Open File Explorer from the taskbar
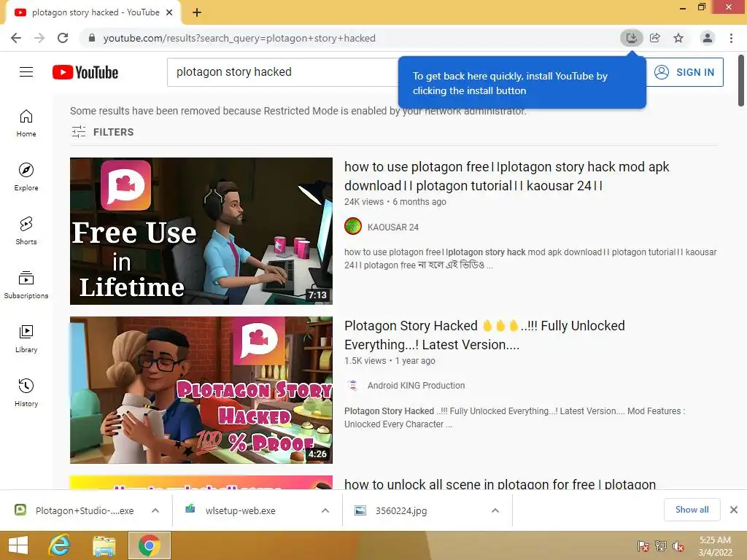This screenshot has width=747, height=560. [104, 545]
